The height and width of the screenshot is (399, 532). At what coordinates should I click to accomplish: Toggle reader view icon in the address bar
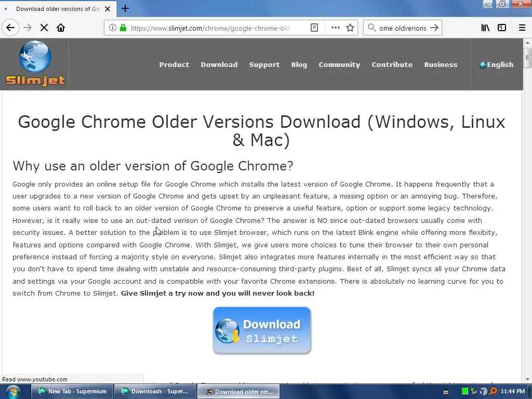click(314, 28)
